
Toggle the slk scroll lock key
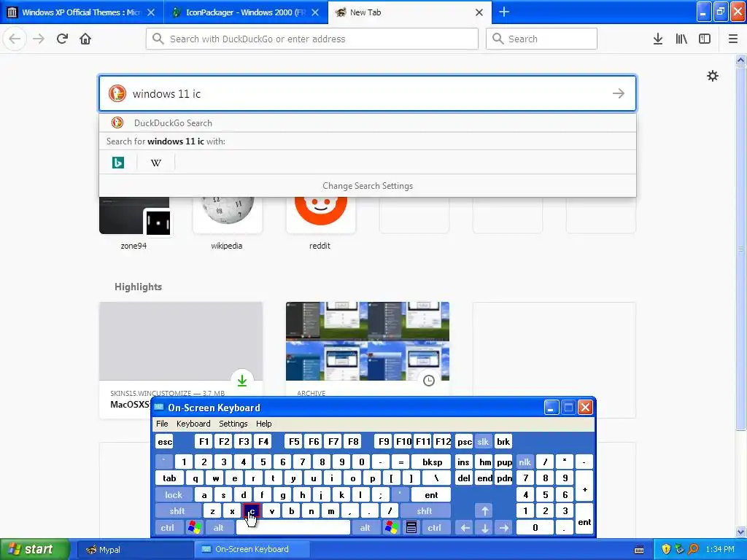pos(483,441)
